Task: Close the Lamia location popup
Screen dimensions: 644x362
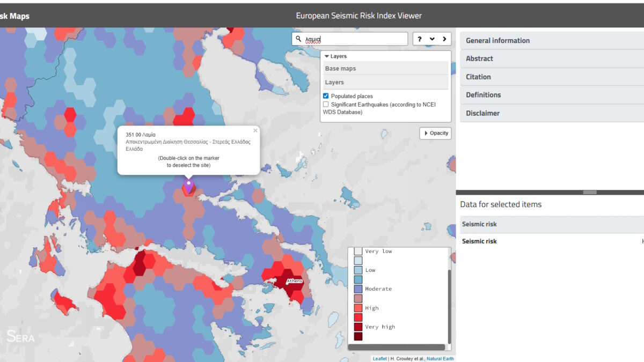Action: tap(255, 130)
